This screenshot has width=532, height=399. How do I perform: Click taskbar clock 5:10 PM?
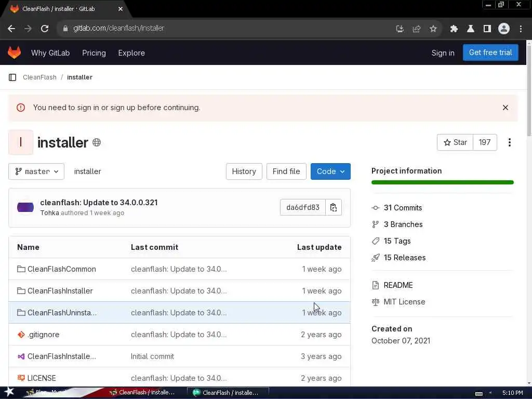pos(512,393)
